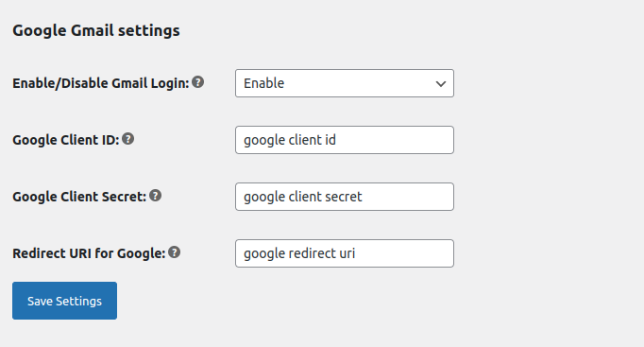Click into the 'google client secret' text box

pyautogui.click(x=344, y=197)
